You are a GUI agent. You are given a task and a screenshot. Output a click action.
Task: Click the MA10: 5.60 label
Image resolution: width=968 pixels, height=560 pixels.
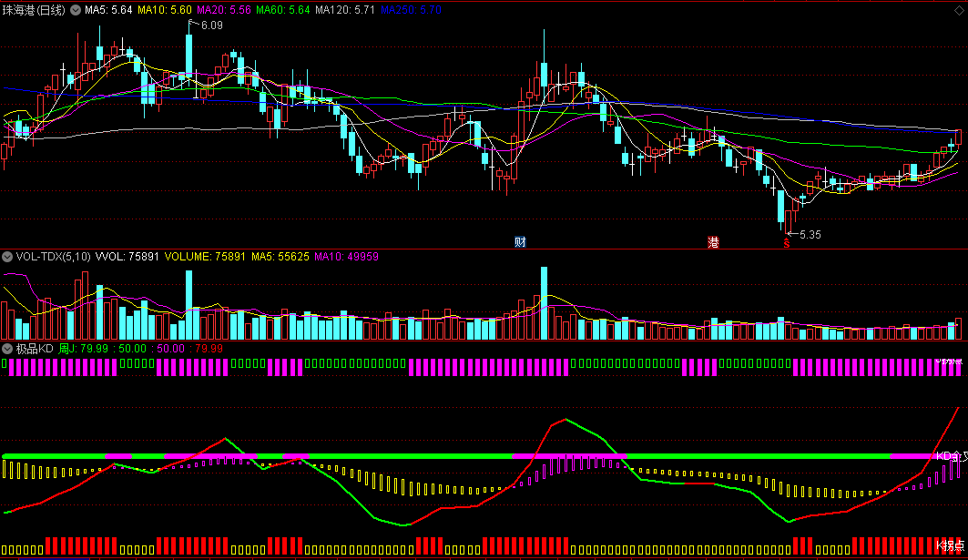point(164,10)
